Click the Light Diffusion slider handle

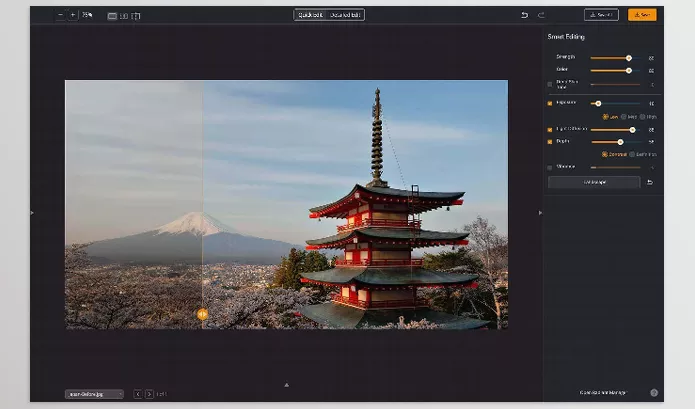(633, 130)
